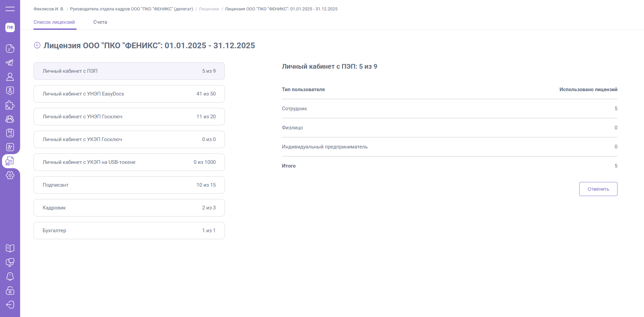Viewport: 644px width, 317px height.
Task: Open the Бухгалтер license entry
Action: [129, 231]
